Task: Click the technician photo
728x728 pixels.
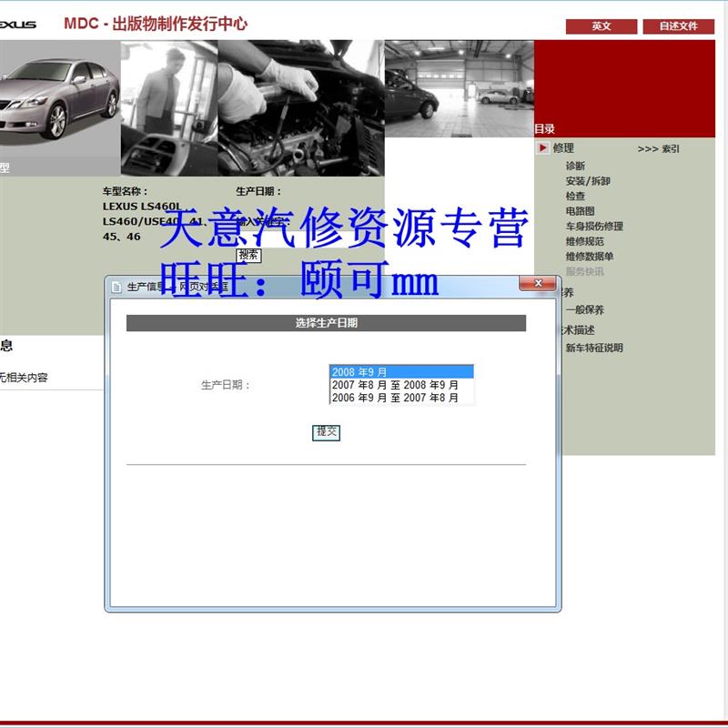Action: click(x=169, y=107)
